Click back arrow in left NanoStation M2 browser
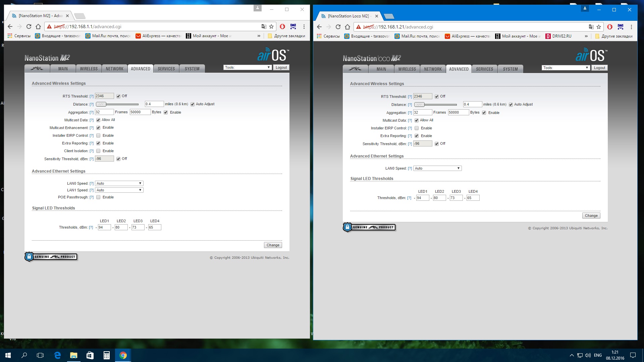The width and height of the screenshot is (644, 362). 10,26
